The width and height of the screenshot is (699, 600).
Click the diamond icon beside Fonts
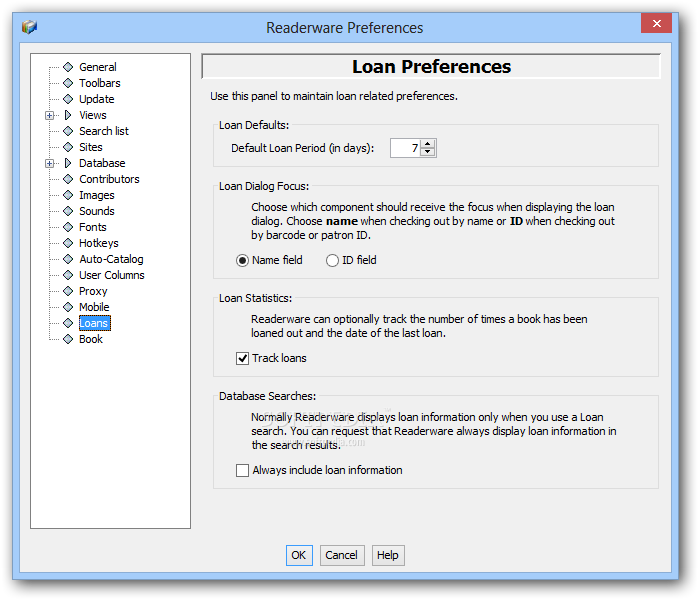pyautogui.click(x=68, y=227)
